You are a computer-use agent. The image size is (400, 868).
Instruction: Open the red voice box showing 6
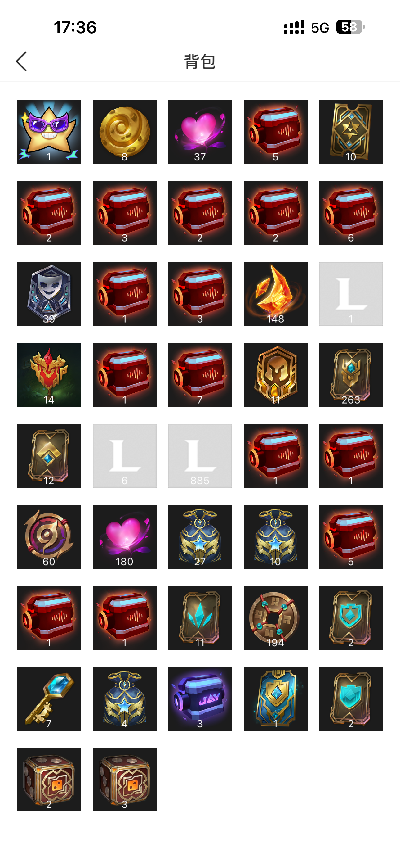(351, 213)
